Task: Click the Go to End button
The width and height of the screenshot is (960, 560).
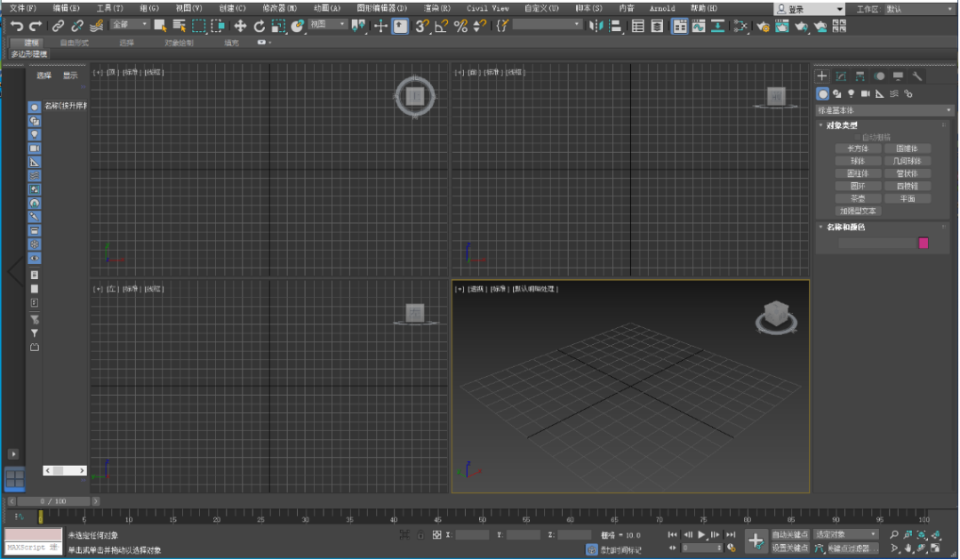Action: click(x=731, y=535)
